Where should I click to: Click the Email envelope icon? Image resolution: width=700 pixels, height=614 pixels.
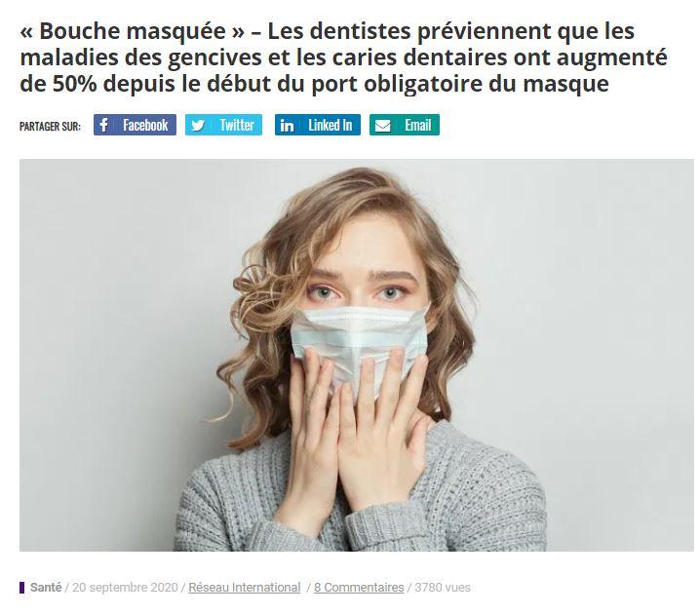382,126
